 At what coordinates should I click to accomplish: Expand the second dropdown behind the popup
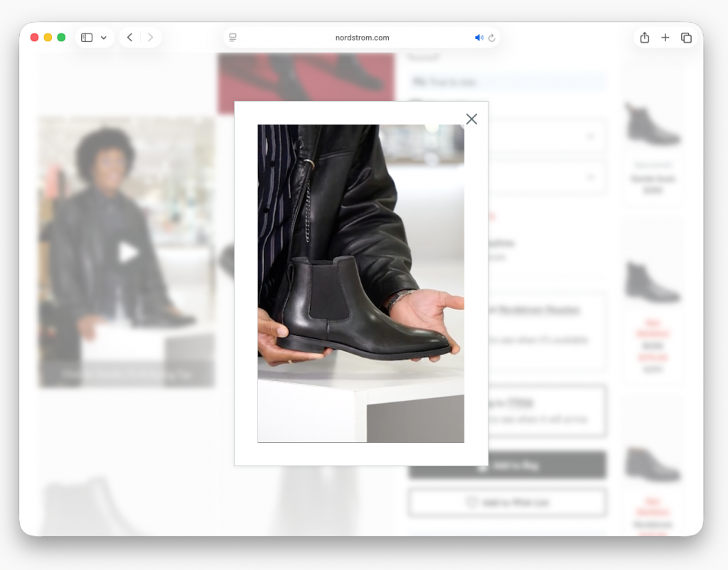click(591, 177)
